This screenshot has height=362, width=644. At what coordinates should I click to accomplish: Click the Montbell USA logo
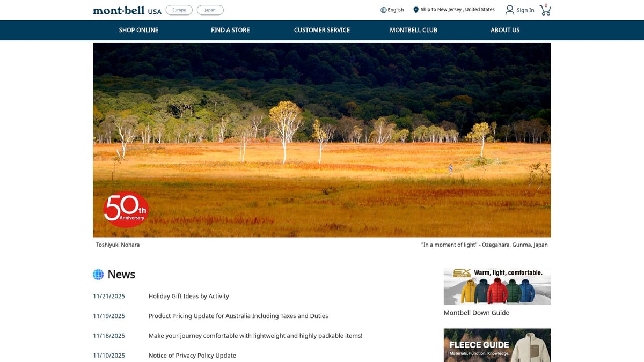pos(127,10)
